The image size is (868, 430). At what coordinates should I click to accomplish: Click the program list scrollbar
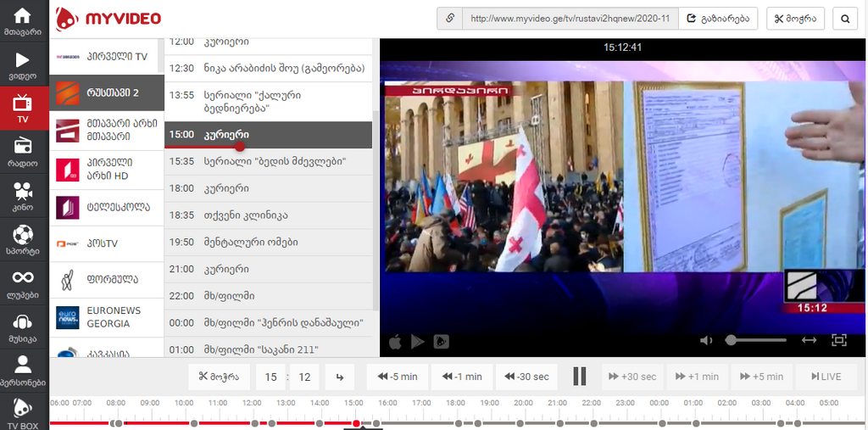pyautogui.click(x=376, y=210)
